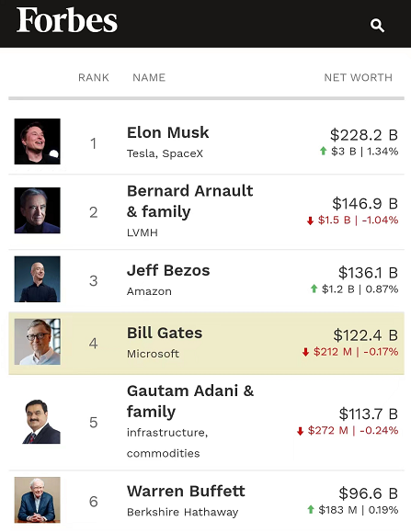Click Bill Gates's red down arrow
The width and height of the screenshot is (411, 532).
click(x=305, y=352)
